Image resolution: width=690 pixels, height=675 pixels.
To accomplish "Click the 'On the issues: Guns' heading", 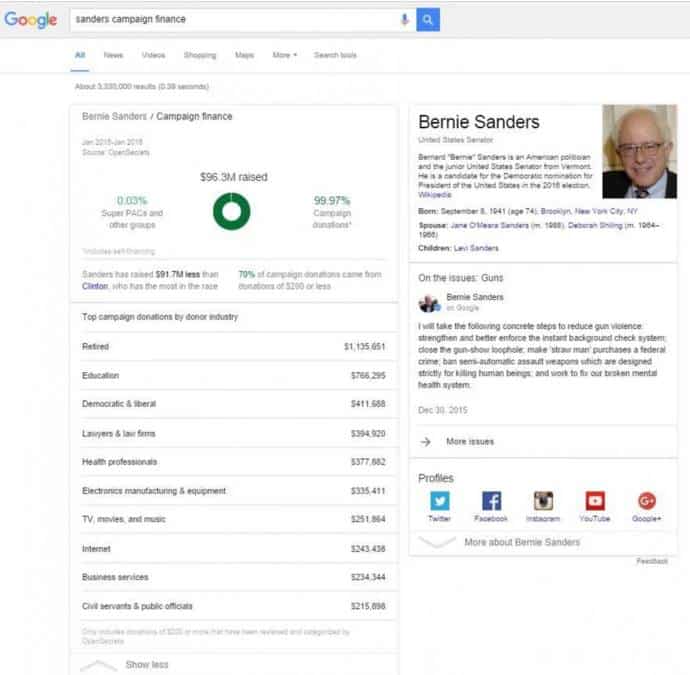I will (x=460, y=278).
